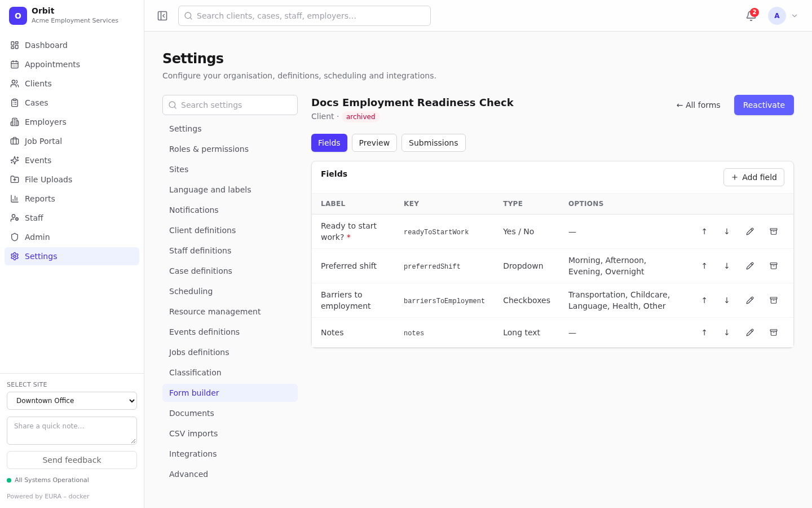The image size is (812, 508).
Task: Move Barriers to employment field up
Action: [x=704, y=300]
